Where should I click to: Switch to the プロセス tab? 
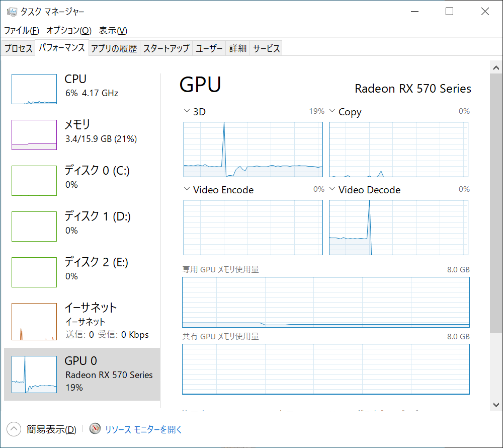(19, 48)
